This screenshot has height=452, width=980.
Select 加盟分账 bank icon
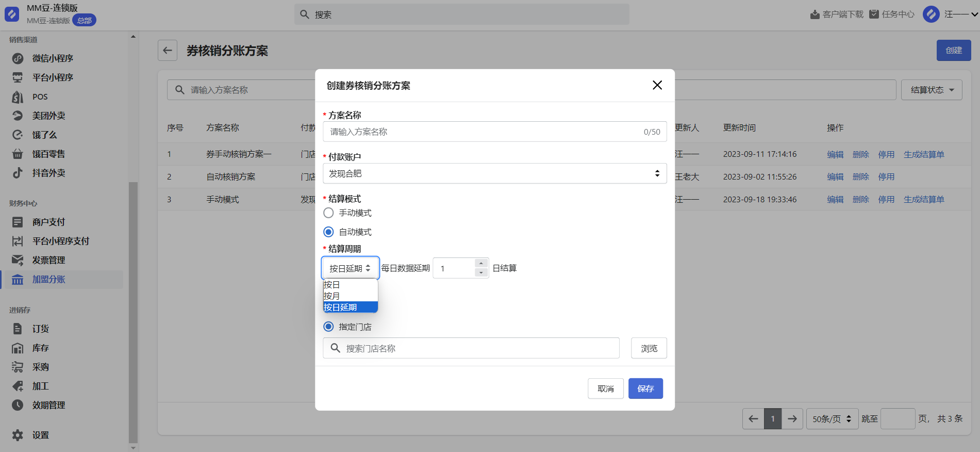(18, 279)
